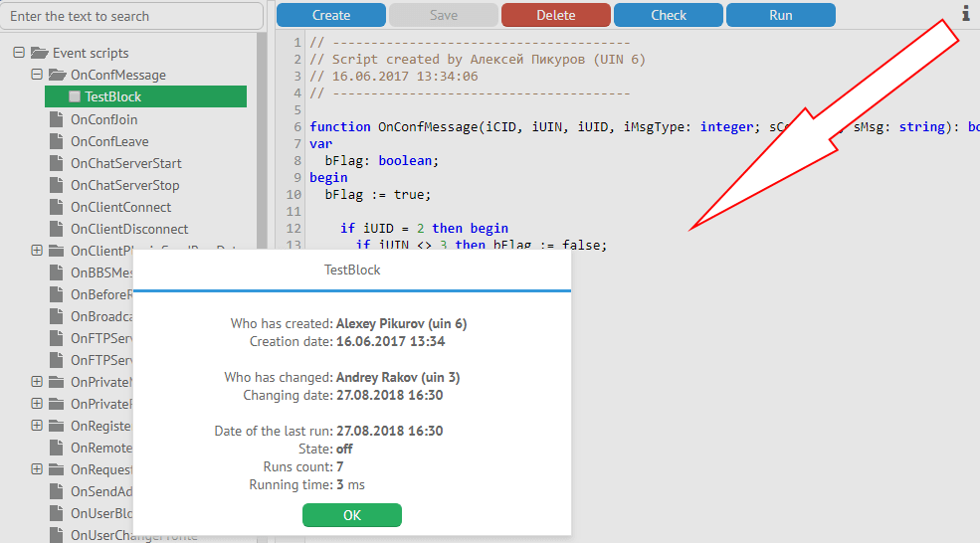Collapse the OnConfMessage tree node
The height and width of the screenshot is (543, 980).
37,75
